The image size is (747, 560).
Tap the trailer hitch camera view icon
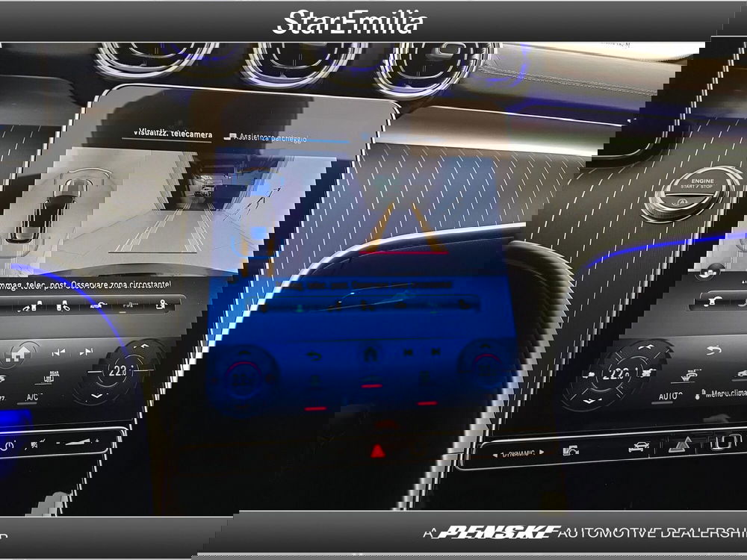point(161,305)
